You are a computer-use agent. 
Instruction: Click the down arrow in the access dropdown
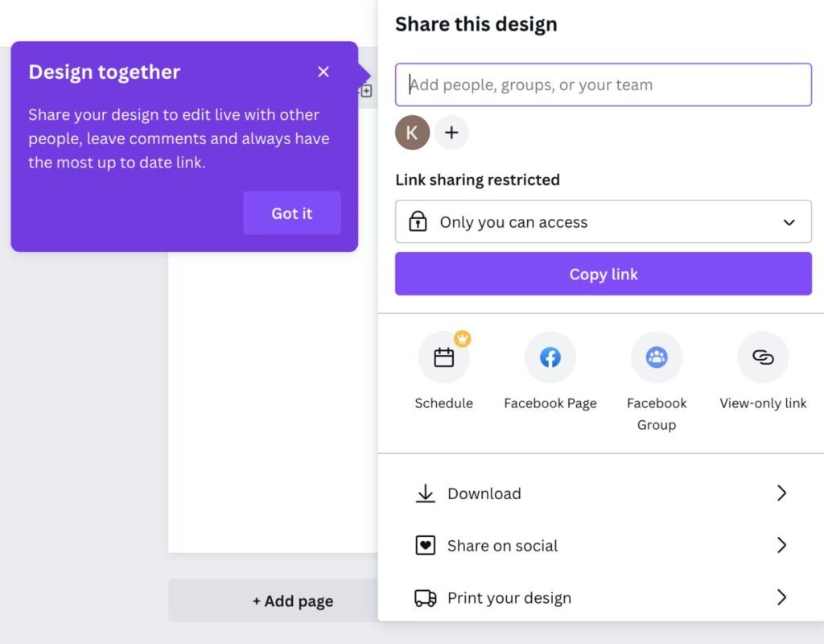[789, 222]
